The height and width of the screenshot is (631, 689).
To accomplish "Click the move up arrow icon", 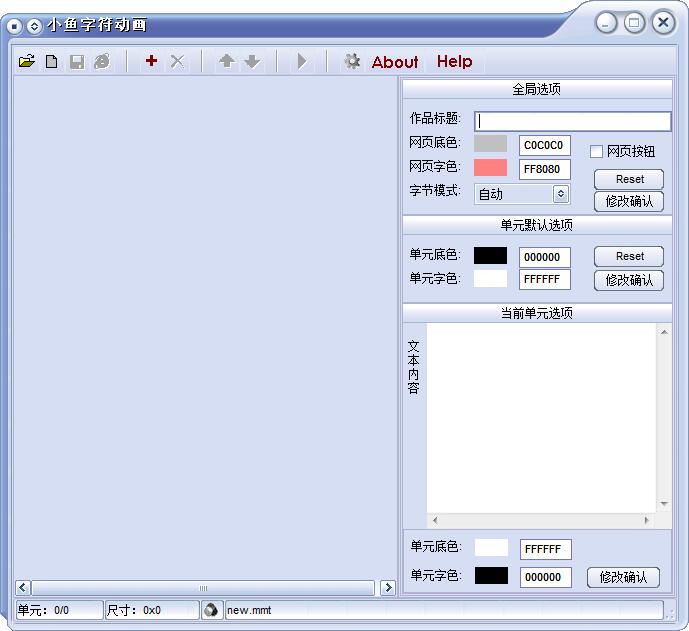I will 227,62.
